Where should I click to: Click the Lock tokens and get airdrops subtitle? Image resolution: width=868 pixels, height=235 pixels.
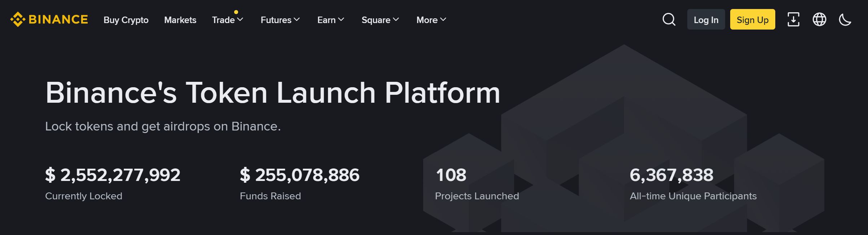tap(163, 127)
